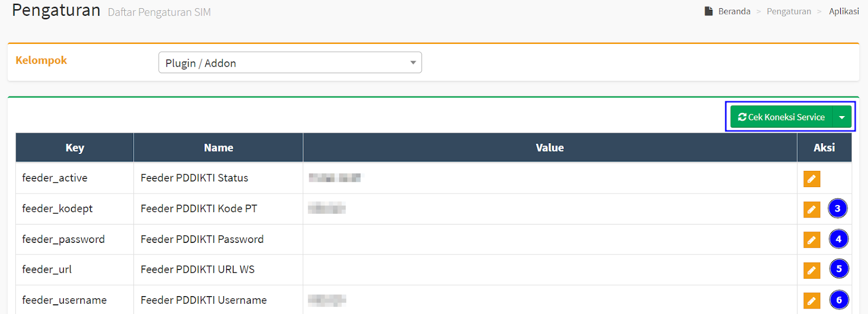Viewport: 868px width, 314px height.
Task: Click the Feeder PDDIKTI Status name cell
Action: (218, 178)
